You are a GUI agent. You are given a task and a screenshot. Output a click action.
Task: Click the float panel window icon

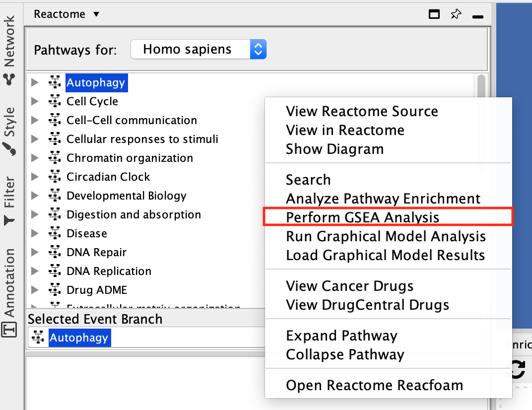pos(434,15)
